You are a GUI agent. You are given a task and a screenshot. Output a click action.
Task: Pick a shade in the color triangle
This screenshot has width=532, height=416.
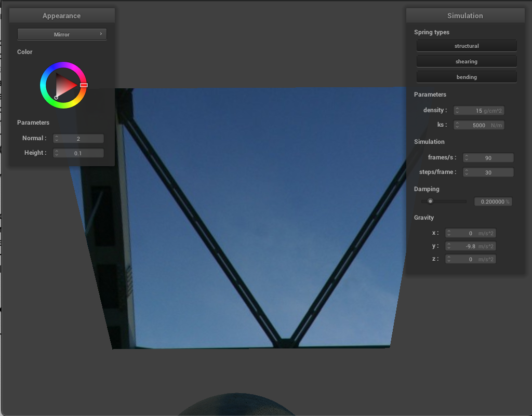(64, 85)
